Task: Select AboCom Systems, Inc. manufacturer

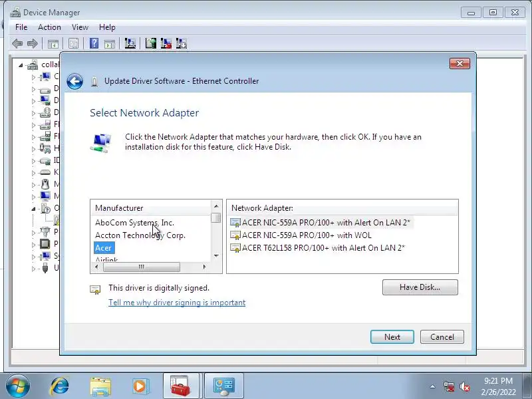Action: [134, 223]
